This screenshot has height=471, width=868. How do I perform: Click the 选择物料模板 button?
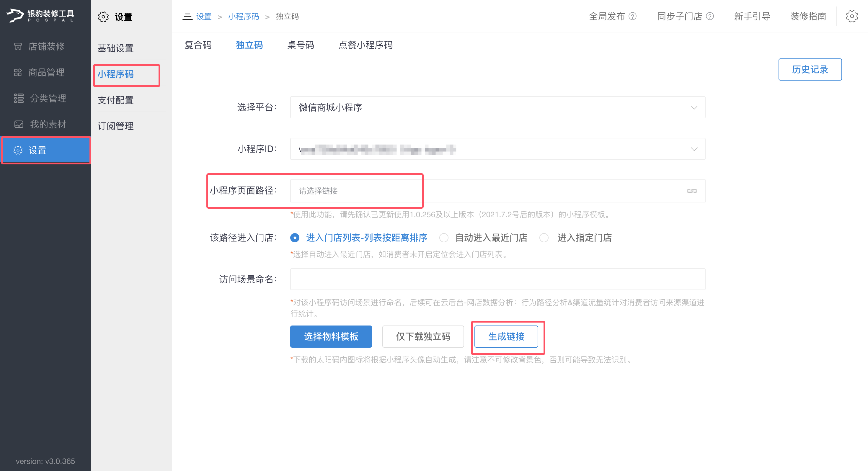pyautogui.click(x=331, y=336)
